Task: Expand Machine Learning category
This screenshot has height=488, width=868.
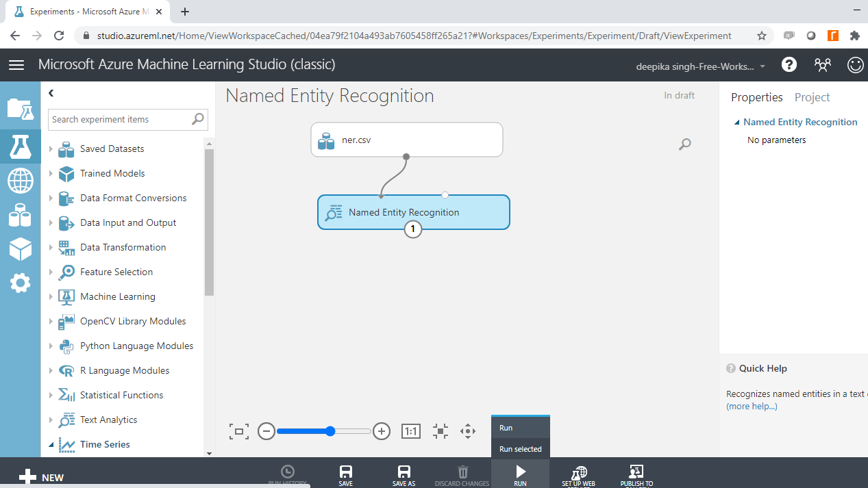Action: [51, 296]
